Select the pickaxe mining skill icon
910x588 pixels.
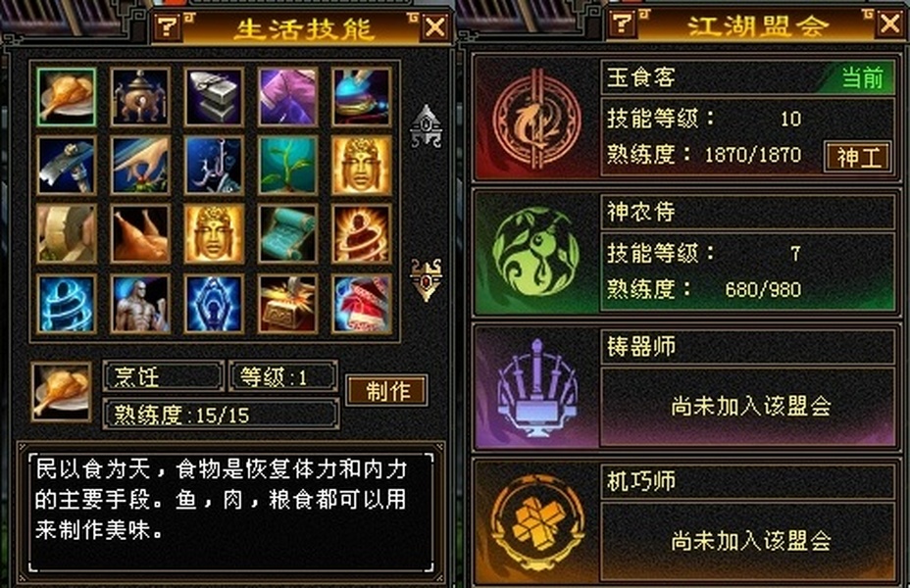tap(66, 166)
